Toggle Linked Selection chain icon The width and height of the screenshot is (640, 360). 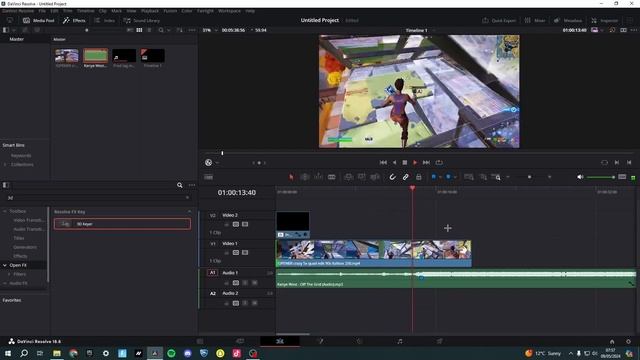(x=405, y=177)
